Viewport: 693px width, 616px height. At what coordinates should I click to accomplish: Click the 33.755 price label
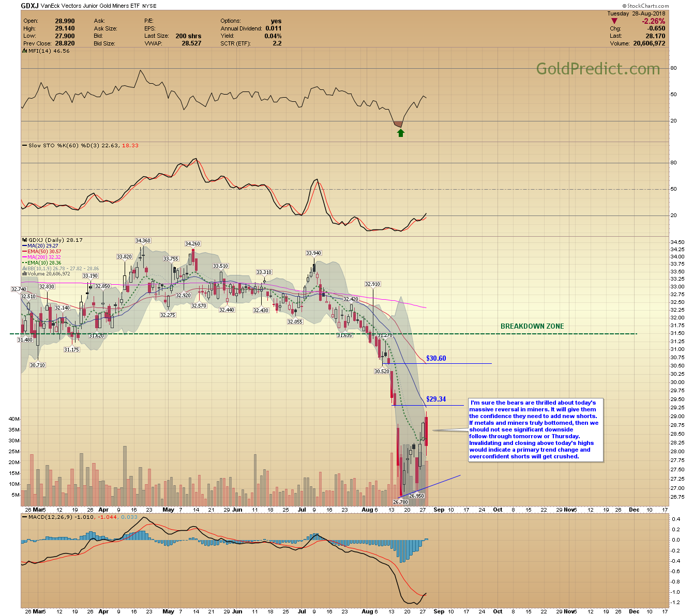[x=171, y=258]
